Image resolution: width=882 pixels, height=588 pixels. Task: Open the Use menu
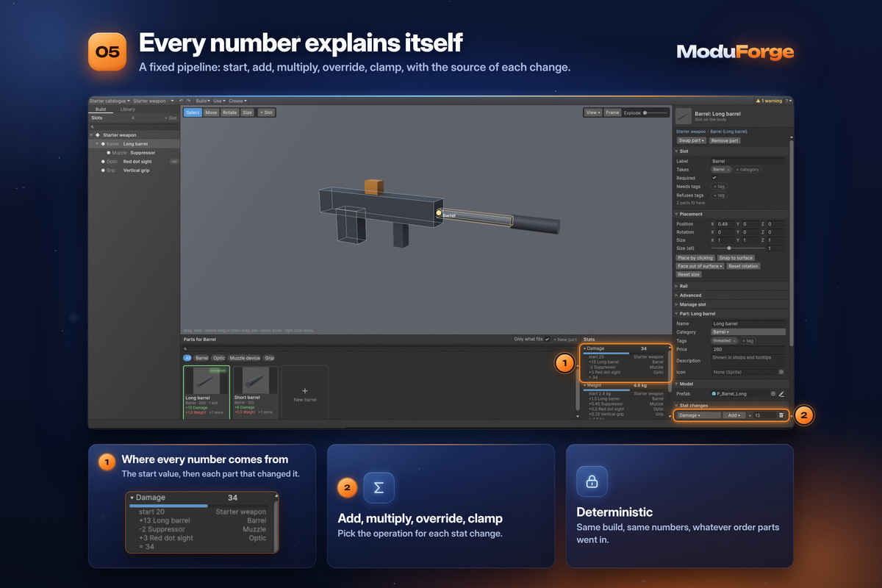[x=219, y=101]
